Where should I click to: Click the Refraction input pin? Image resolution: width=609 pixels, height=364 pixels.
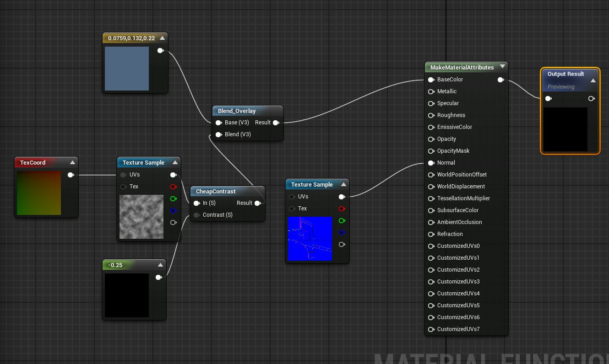[x=431, y=234]
